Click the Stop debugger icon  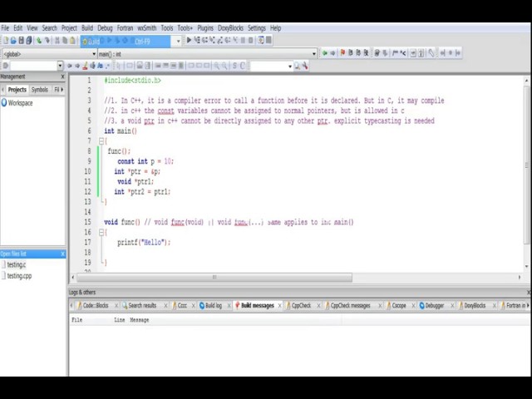pyautogui.click(x=251, y=41)
